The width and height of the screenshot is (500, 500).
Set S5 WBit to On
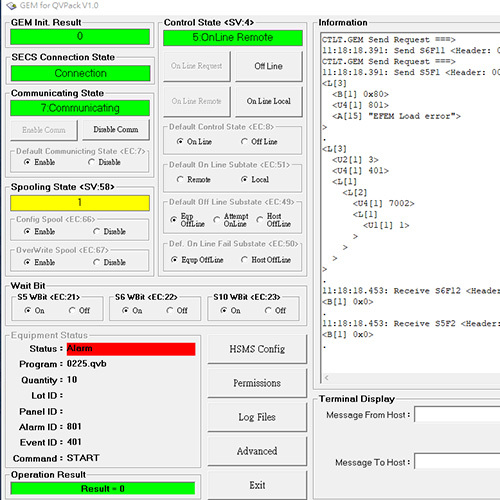point(34,310)
